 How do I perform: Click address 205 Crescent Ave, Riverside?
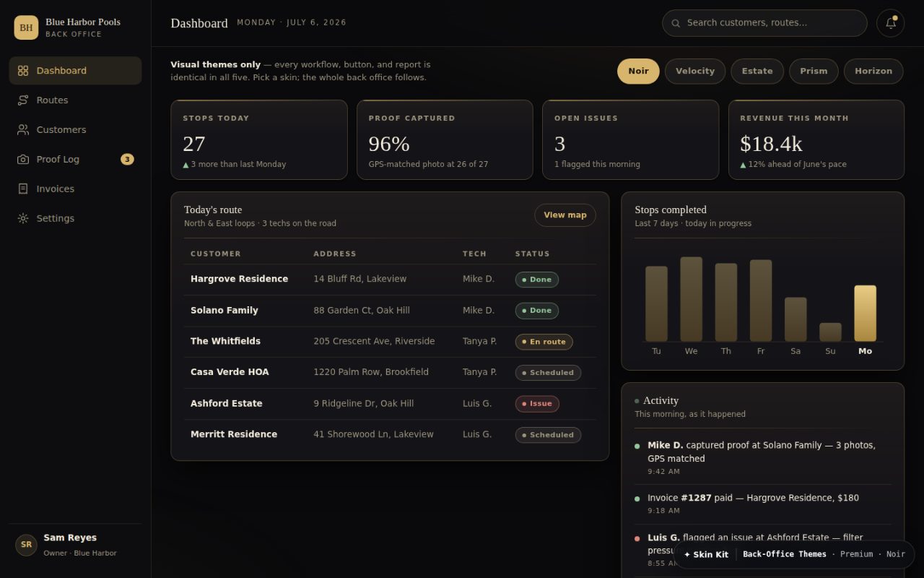[374, 341]
